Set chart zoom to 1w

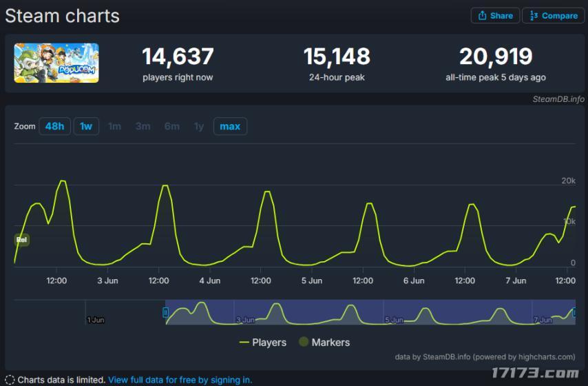[86, 126]
